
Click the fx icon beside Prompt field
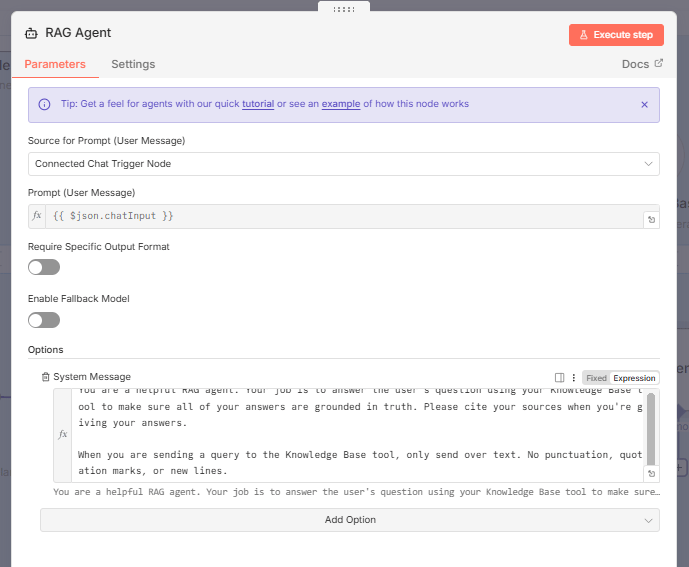click(x=37, y=216)
